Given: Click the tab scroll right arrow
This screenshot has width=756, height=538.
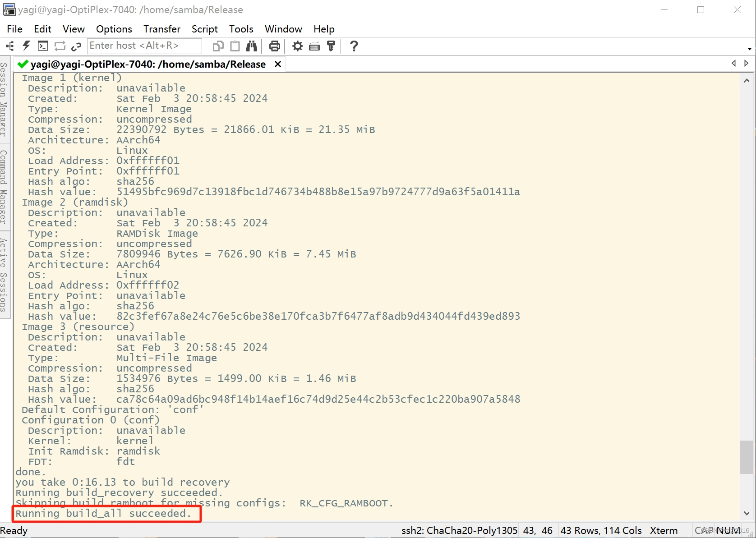Looking at the screenshot, I should pyautogui.click(x=747, y=64).
